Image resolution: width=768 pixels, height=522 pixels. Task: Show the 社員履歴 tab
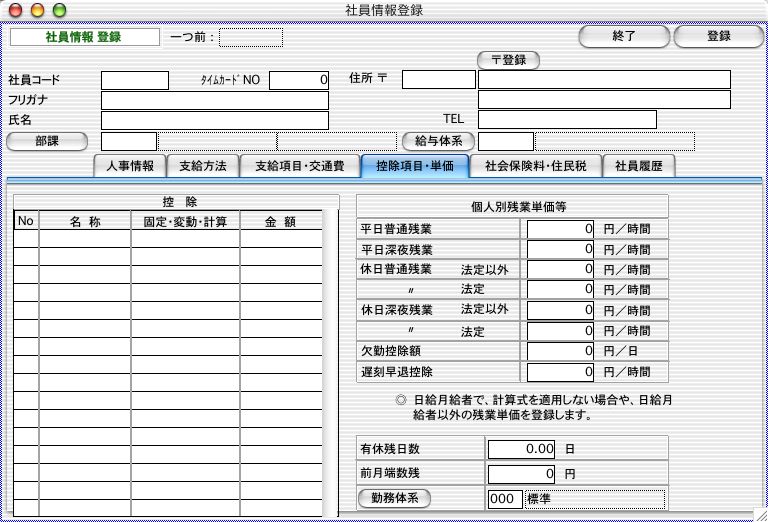(639, 166)
